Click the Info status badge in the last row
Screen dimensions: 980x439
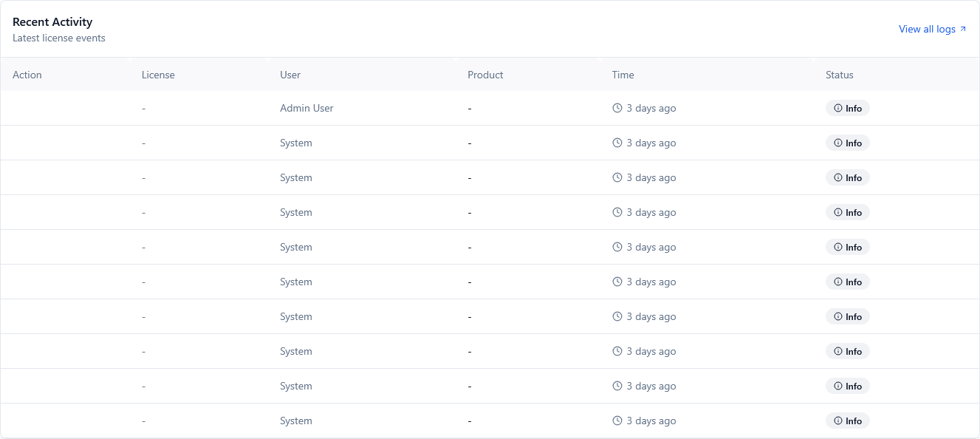tap(847, 421)
